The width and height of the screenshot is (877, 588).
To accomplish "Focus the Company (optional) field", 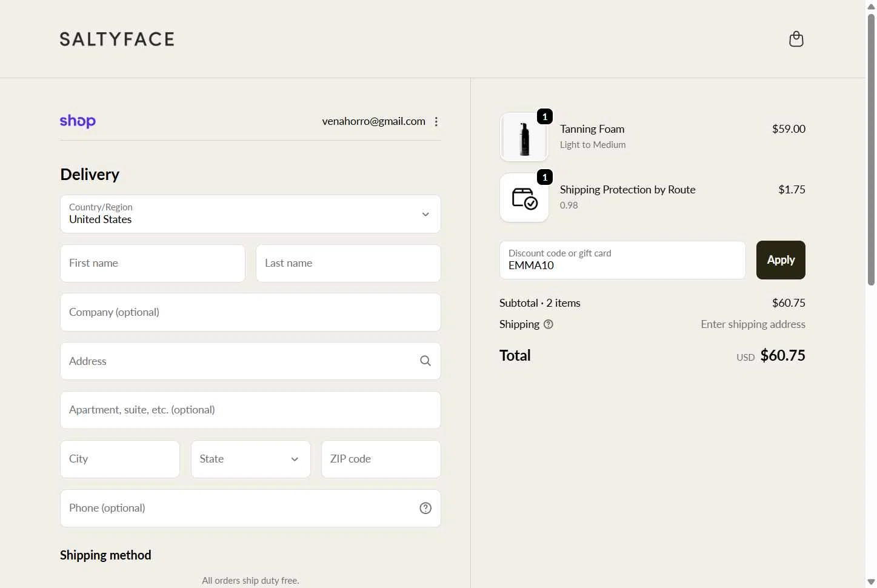I will [250, 312].
